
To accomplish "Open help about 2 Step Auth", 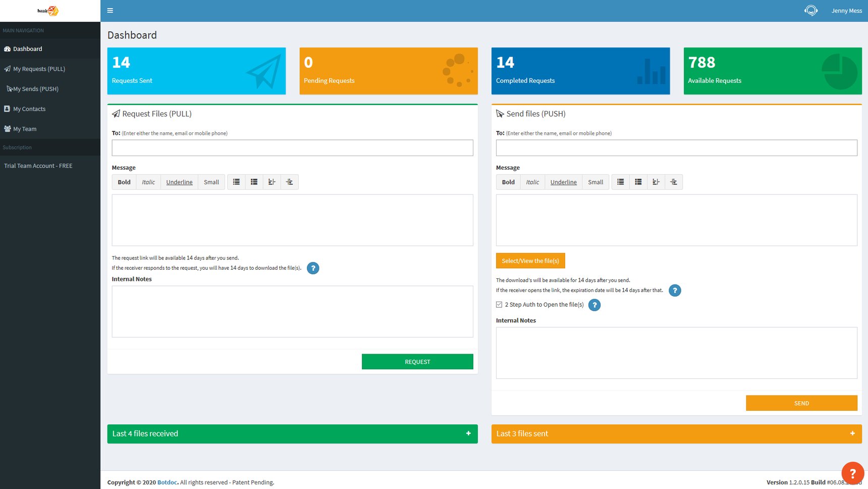I will [594, 305].
